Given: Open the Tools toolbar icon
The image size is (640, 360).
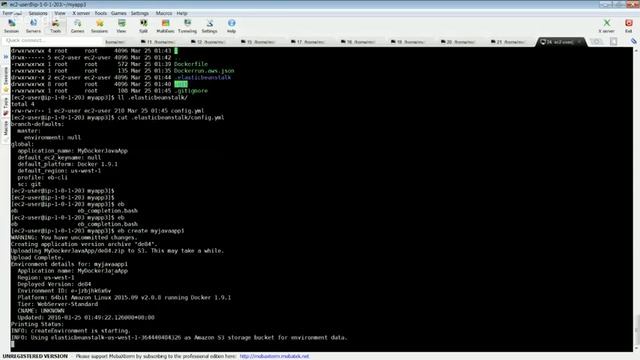Looking at the screenshot, I should pos(56,26).
